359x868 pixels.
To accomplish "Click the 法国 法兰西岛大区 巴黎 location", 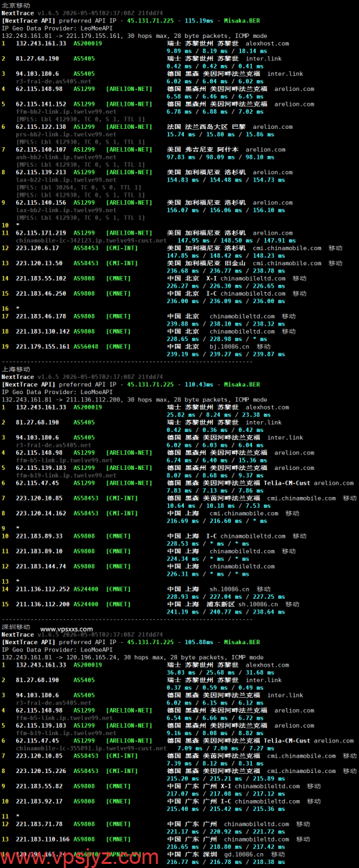I will pos(206,127).
